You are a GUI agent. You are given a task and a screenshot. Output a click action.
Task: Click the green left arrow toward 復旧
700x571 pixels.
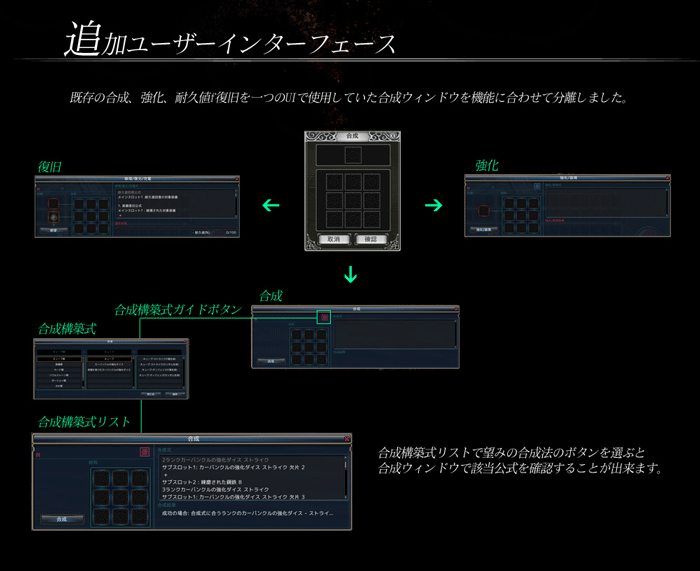coord(270,205)
